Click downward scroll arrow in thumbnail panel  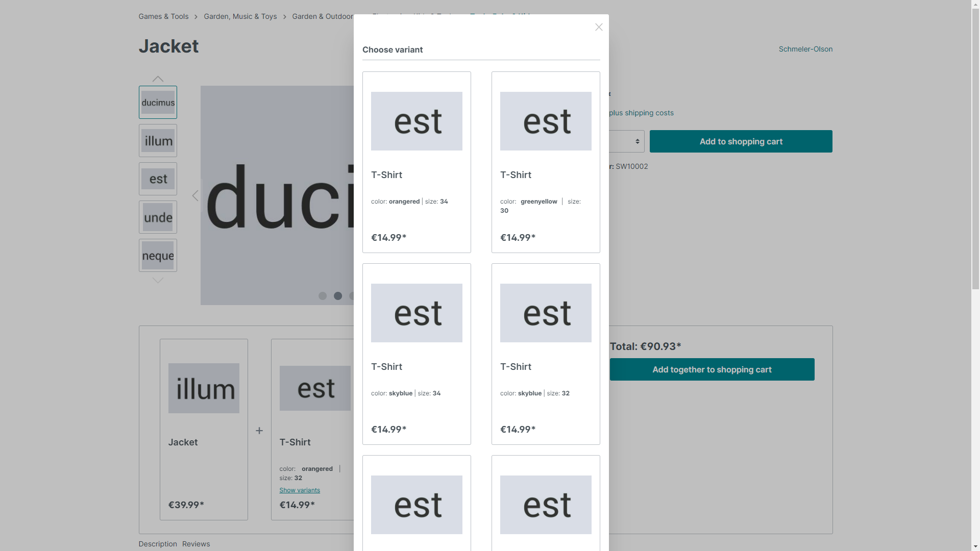click(158, 281)
